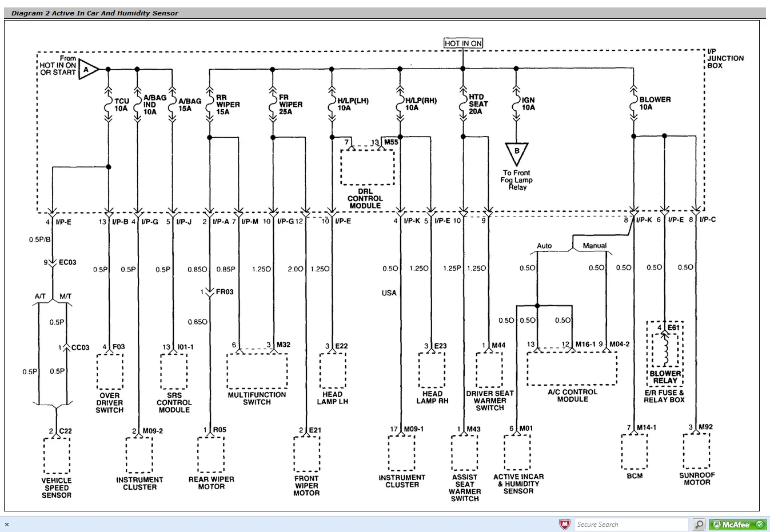Screen dimensions: 770x532
Task: Click the 'REAR WIPER MOTOR' label
Action: point(211,483)
